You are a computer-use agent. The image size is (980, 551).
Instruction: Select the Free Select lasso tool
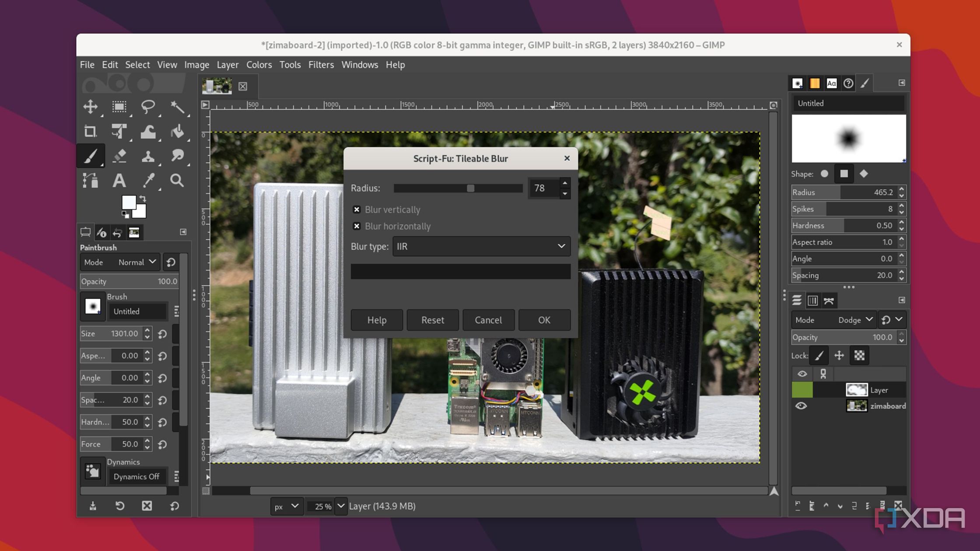pyautogui.click(x=148, y=107)
